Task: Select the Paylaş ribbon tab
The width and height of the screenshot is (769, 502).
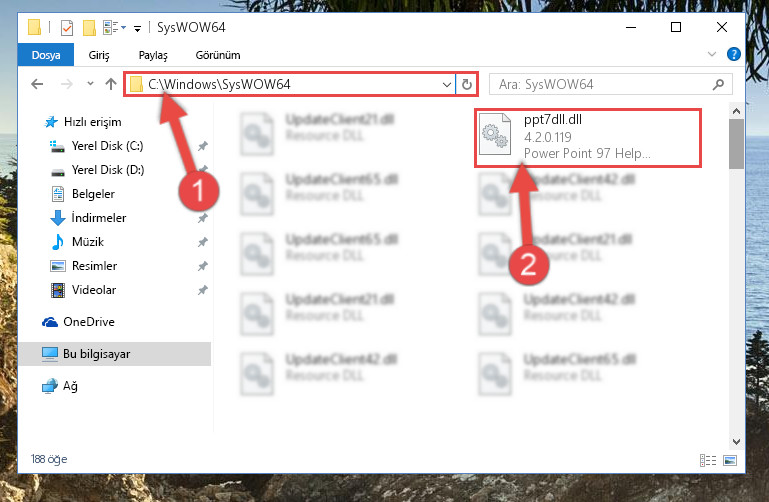Action: click(153, 55)
